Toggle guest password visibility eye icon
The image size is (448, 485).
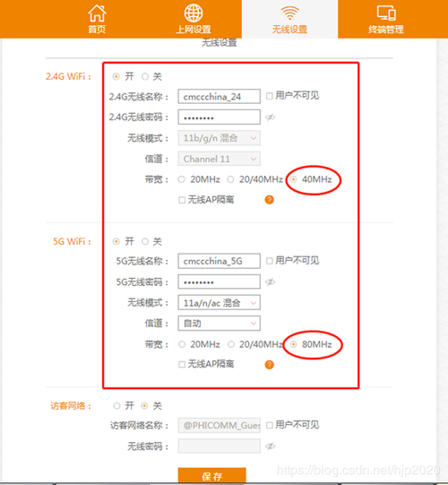271,446
